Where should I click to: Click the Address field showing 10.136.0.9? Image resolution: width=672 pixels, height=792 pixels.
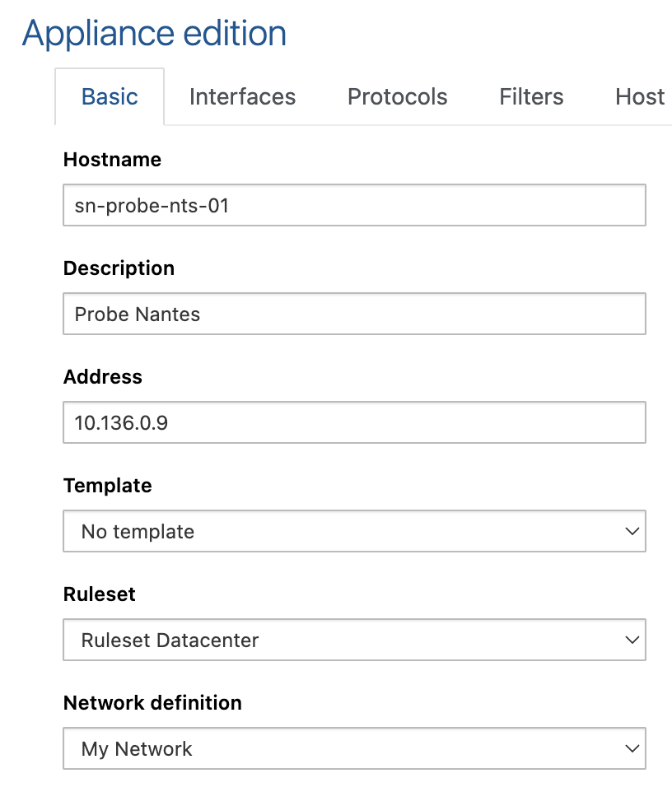click(354, 423)
